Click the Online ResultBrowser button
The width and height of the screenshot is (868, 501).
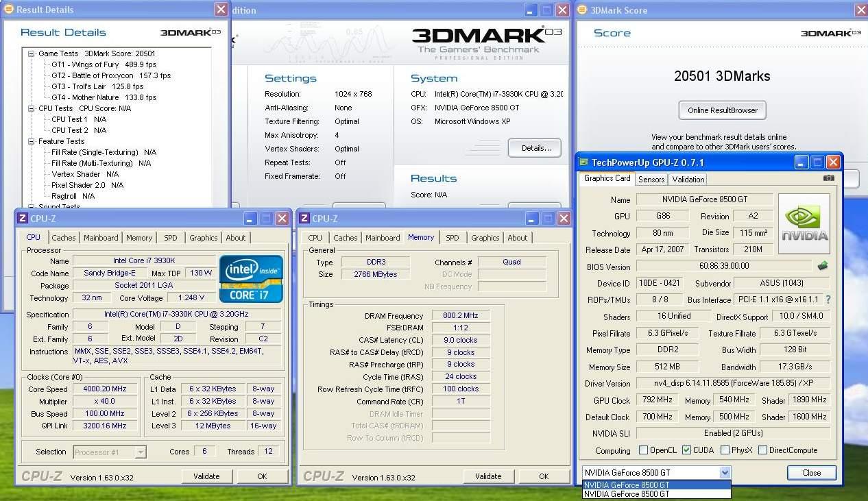tap(723, 110)
